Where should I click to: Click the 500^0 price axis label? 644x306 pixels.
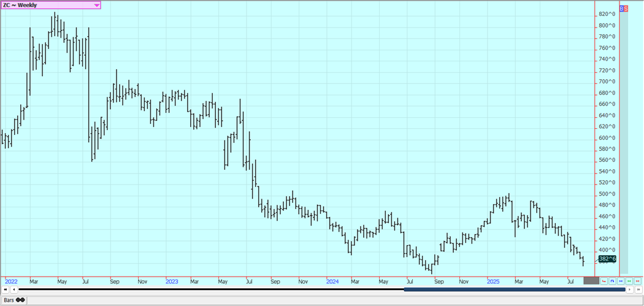607,194
